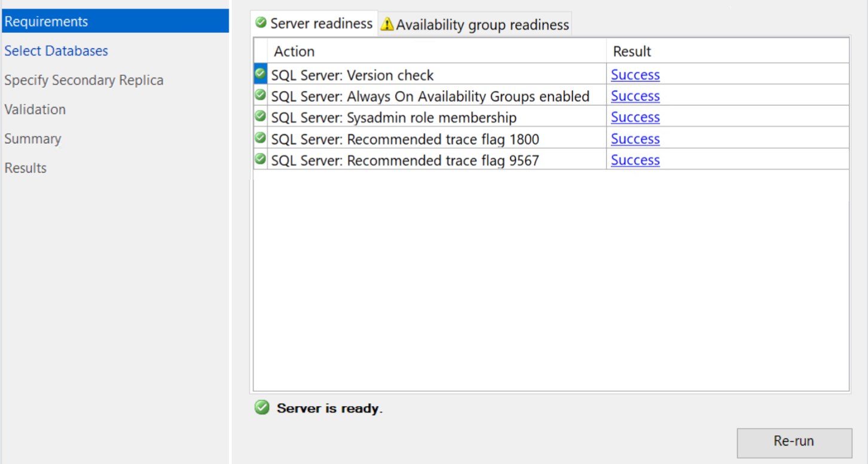Click green status icon for Sysadmin role membership row
The image size is (868, 464).
pos(260,116)
